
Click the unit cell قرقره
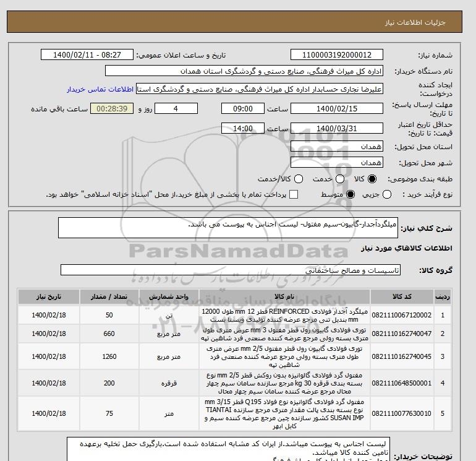pyautogui.click(x=169, y=383)
